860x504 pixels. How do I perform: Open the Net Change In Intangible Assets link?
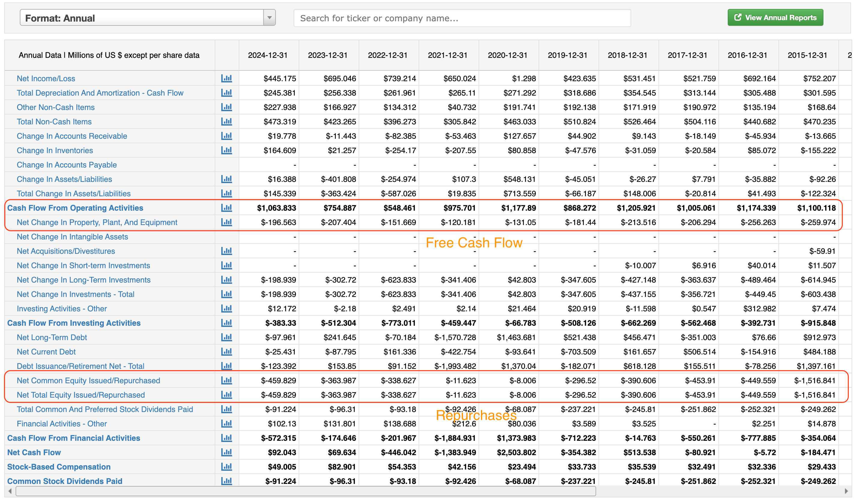72,237
